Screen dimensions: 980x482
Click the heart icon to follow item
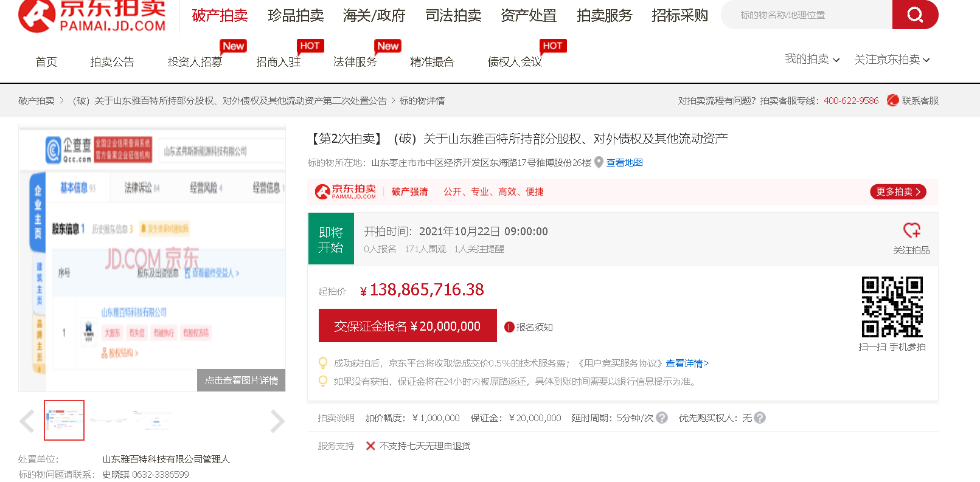coord(911,230)
